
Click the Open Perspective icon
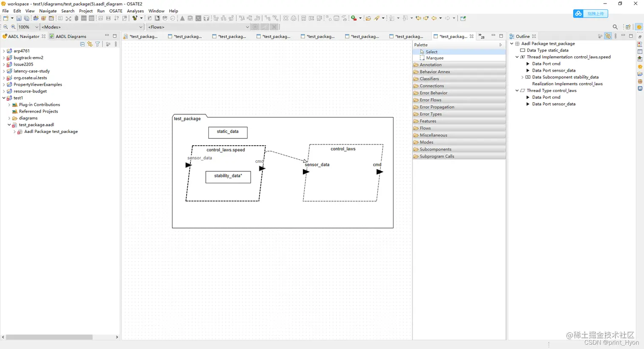628,27
